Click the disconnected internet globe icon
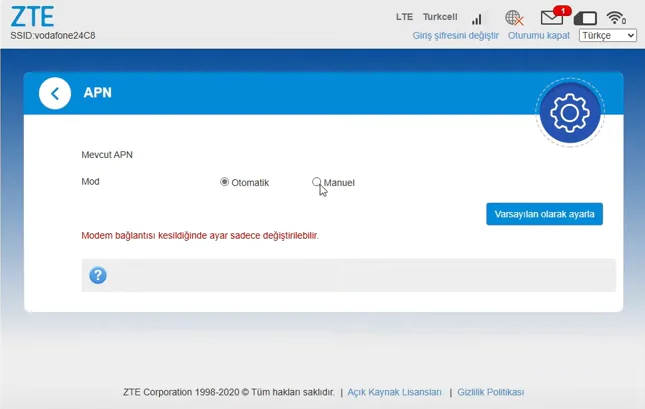Screen dimensions: 645x409 tap(514, 18)
